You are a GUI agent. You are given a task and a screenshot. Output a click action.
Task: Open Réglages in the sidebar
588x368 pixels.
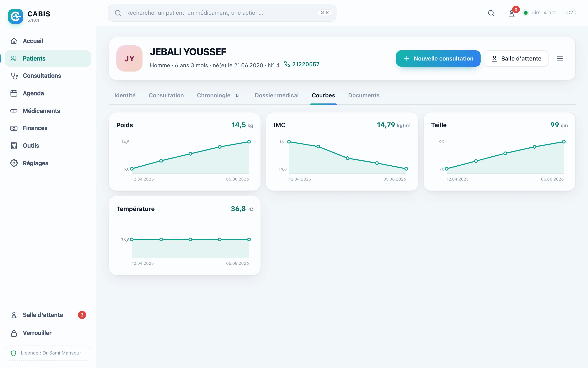click(x=48, y=163)
